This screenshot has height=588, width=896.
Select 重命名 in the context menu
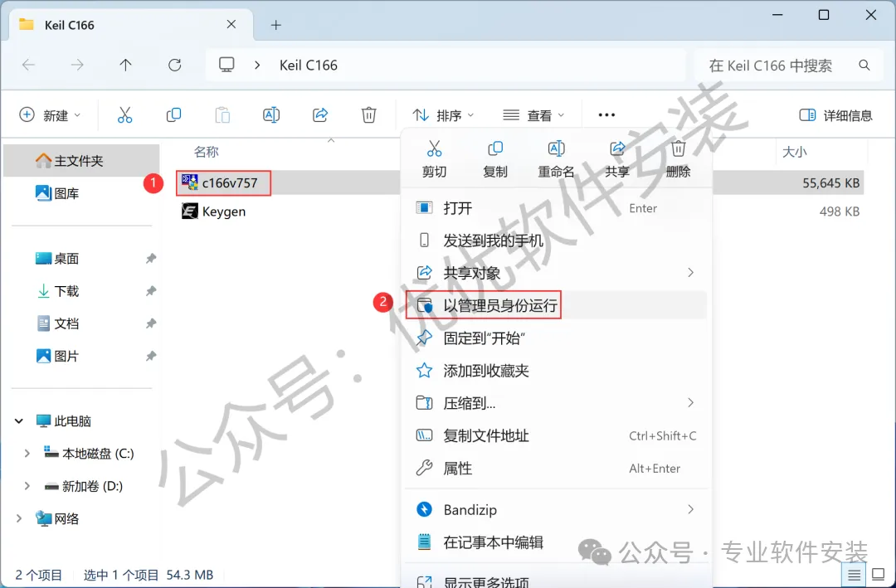click(556, 159)
